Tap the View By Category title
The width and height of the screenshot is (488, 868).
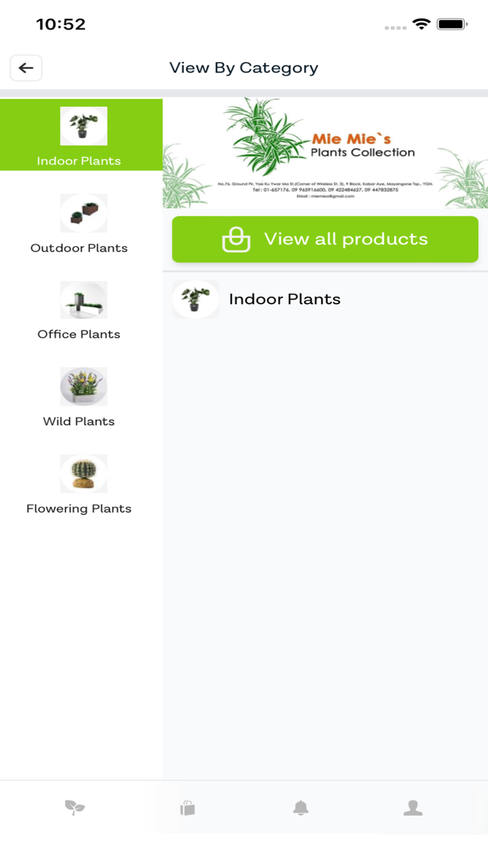click(x=244, y=68)
